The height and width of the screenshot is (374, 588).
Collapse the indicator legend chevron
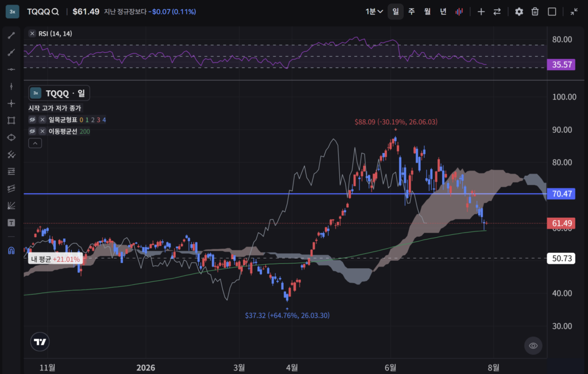(x=35, y=143)
